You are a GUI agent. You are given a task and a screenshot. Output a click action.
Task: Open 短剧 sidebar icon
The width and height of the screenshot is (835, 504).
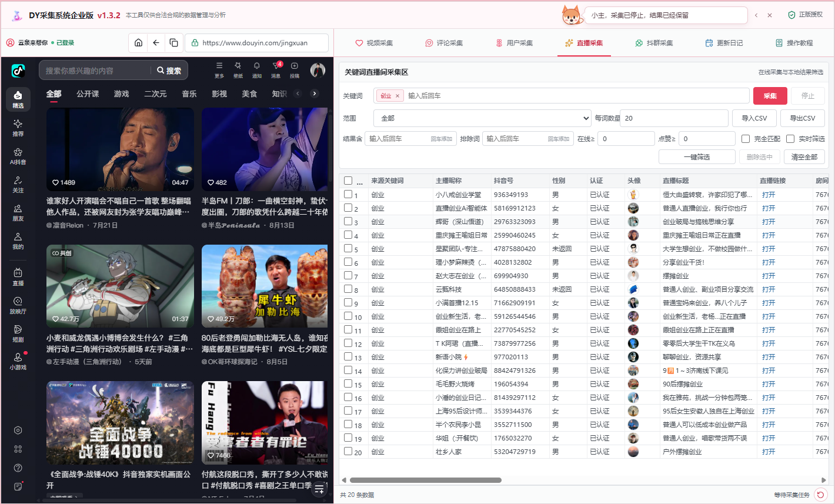tap(18, 333)
